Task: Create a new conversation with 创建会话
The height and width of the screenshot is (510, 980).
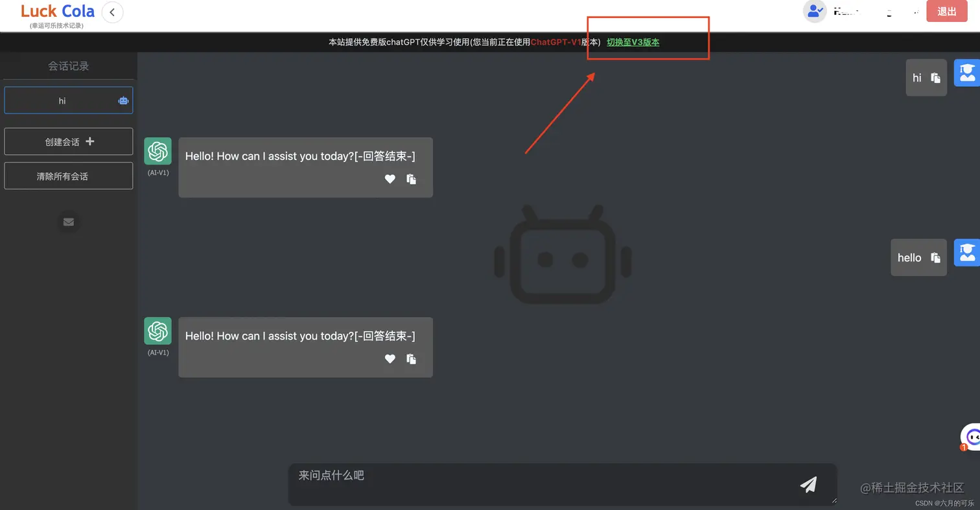Action: 69,141
